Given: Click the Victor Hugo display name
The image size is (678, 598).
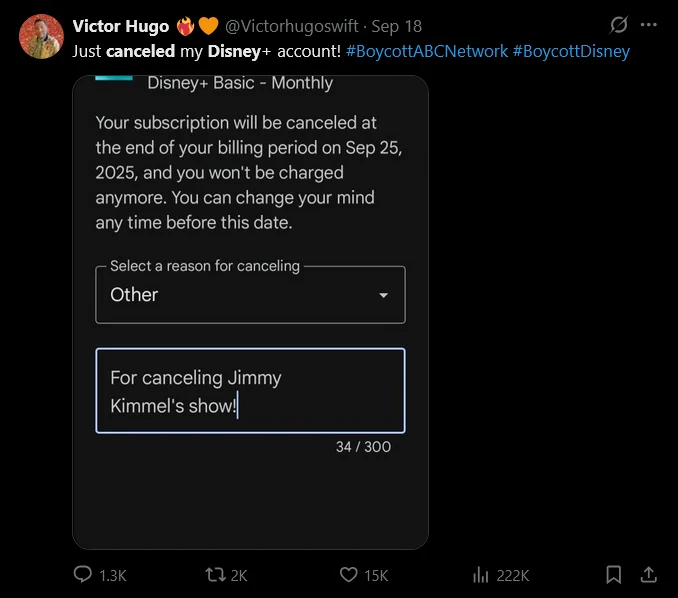Looking at the screenshot, I should pyautogui.click(x=121, y=26).
